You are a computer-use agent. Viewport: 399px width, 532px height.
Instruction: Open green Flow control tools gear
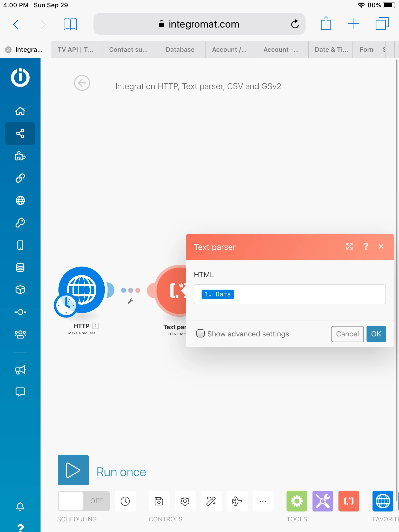pos(297,501)
